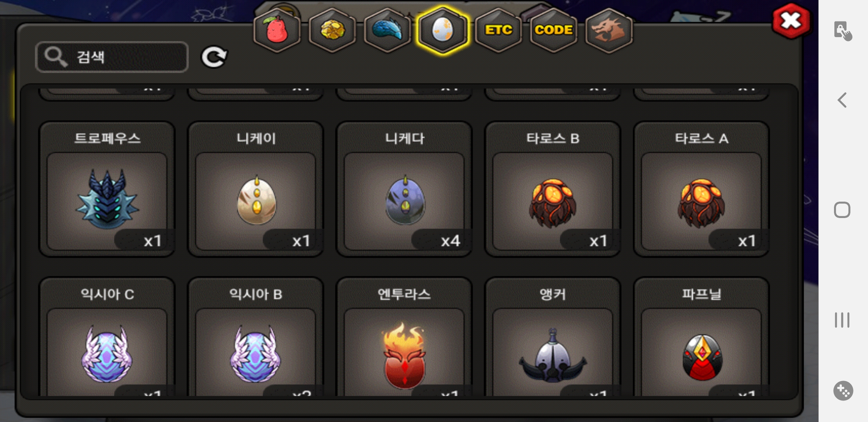The width and height of the screenshot is (868, 422).
Task: Open the CODE tab
Action: point(554,30)
